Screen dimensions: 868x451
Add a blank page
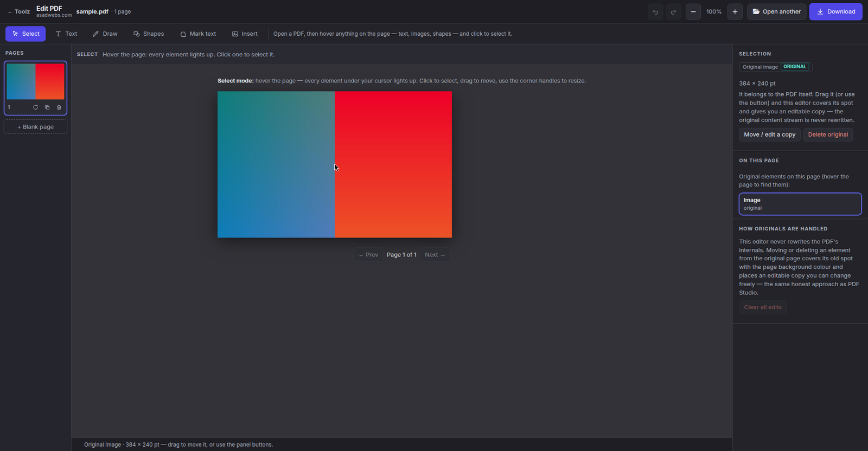pos(36,127)
